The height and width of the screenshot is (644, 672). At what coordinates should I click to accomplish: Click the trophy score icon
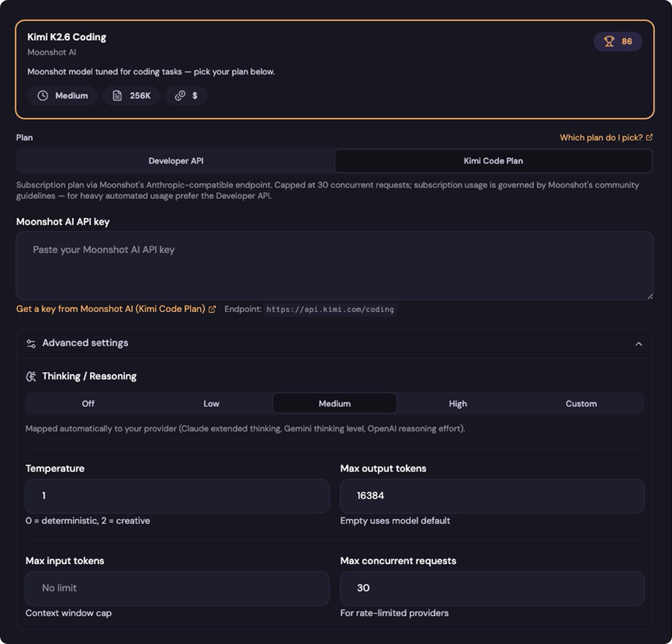click(609, 41)
